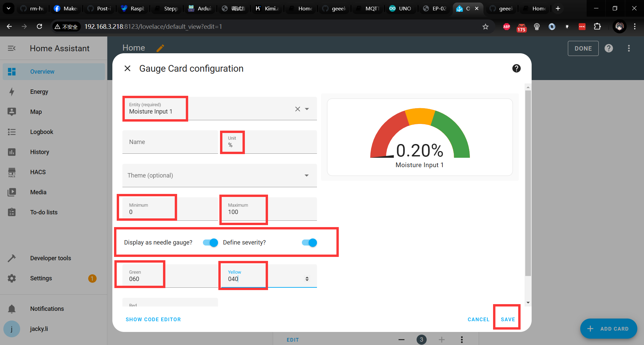Click Show Code Editor
Screen dimensions: 644x345
tap(153, 320)
